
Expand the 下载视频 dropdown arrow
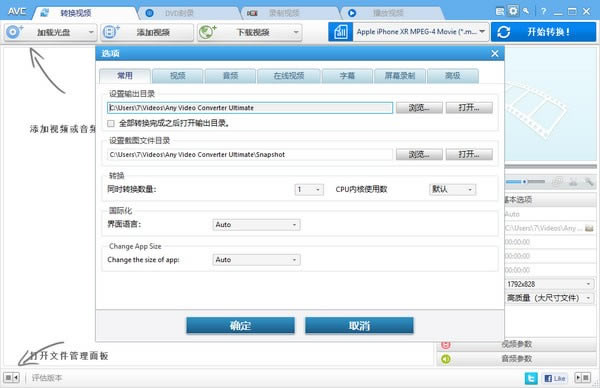[x=296, y=32]
